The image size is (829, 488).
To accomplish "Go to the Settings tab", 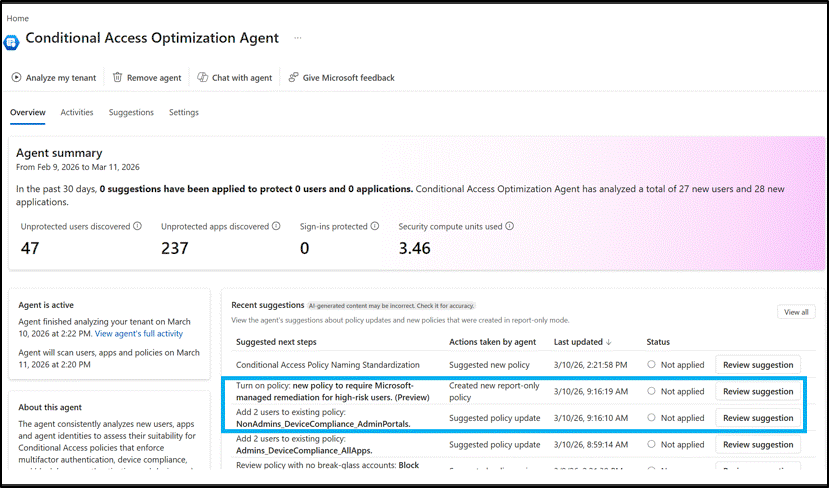I will pos(184,112).
